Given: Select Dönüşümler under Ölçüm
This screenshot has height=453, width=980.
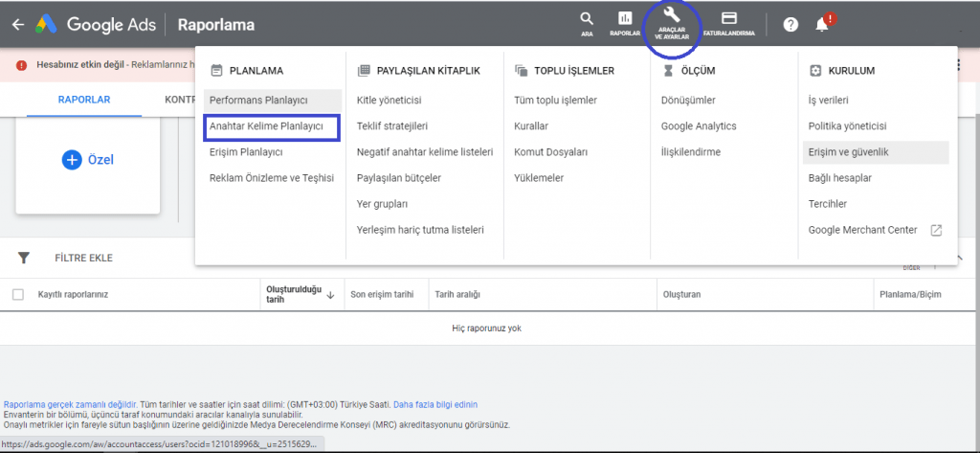Looking at the screenshot, I should point(688,101).
